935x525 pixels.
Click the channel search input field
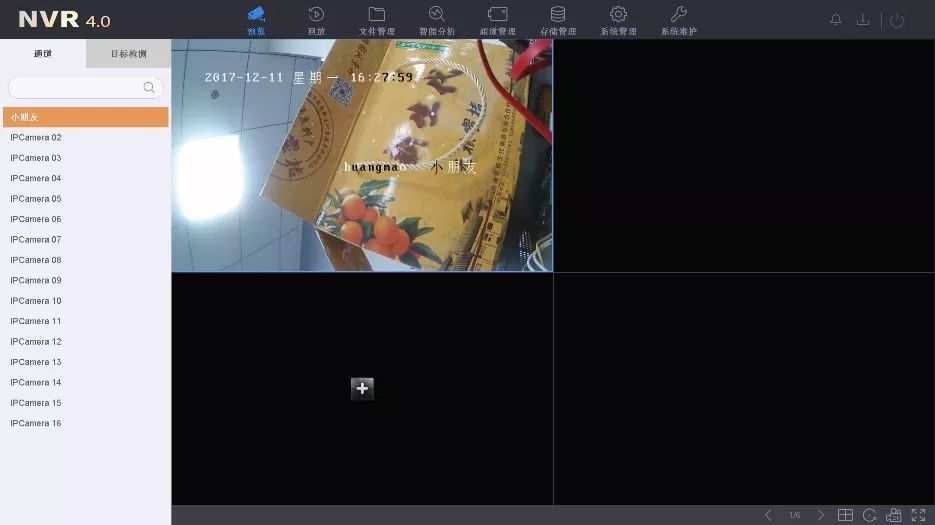(x=78, y=88)
